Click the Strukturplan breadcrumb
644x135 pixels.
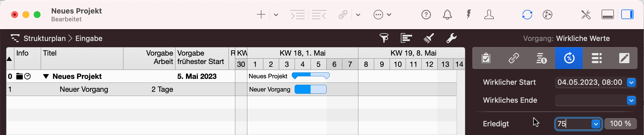click(44, 38)
